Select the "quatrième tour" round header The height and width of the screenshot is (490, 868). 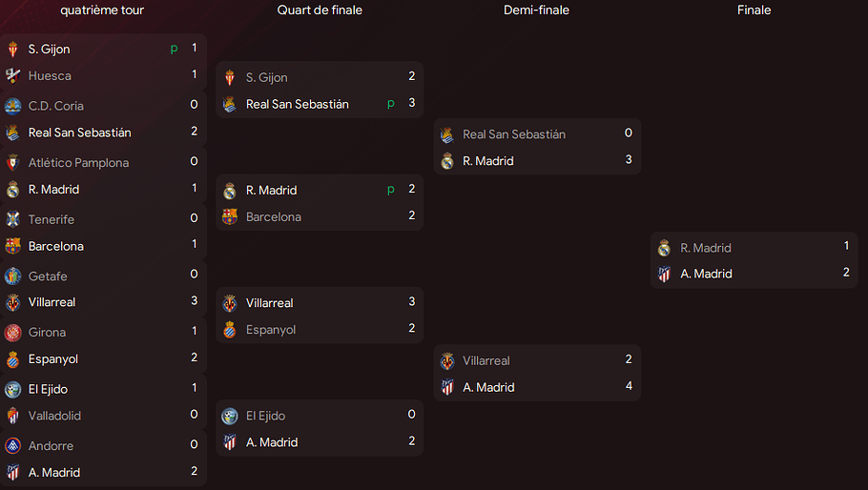(102, 10)
